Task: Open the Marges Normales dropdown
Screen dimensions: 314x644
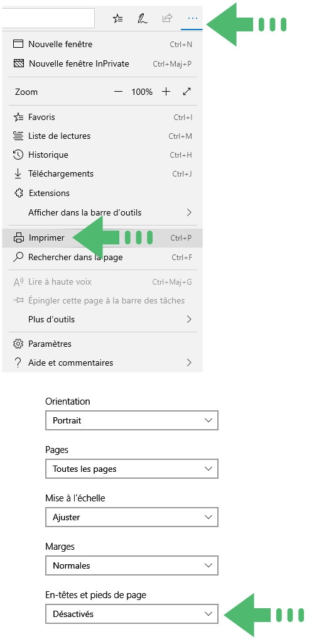Action: click(132, 565)
